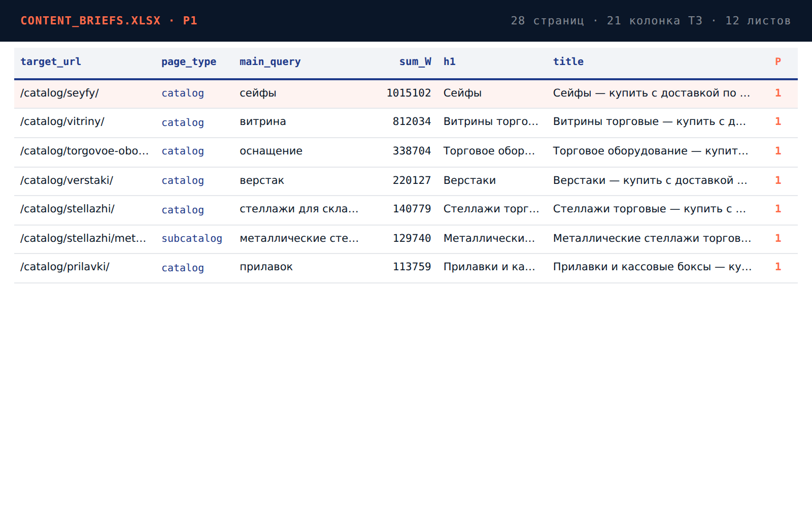
Task: Click the title column header
Action: 568,61
